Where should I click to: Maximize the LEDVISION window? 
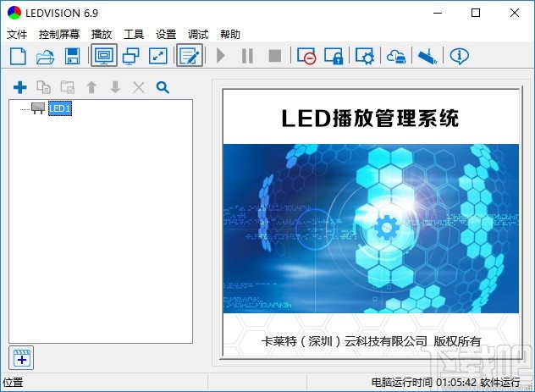coord(476,13)
